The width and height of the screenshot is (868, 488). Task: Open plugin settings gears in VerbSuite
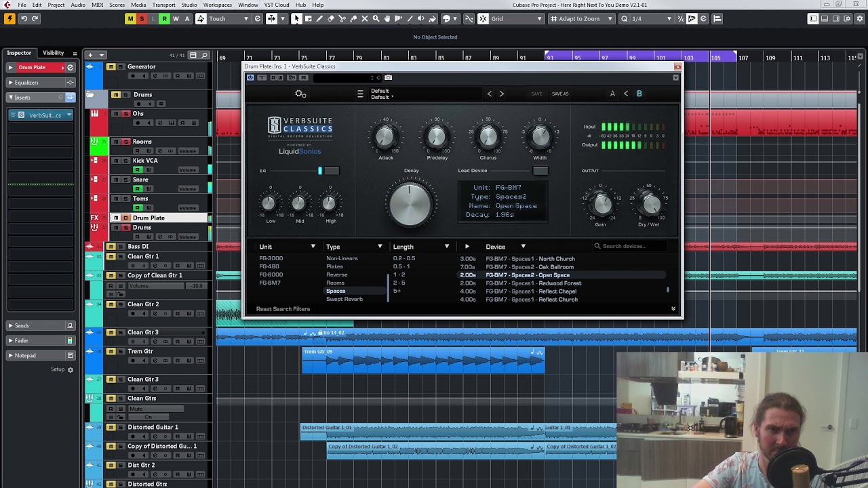300,94
